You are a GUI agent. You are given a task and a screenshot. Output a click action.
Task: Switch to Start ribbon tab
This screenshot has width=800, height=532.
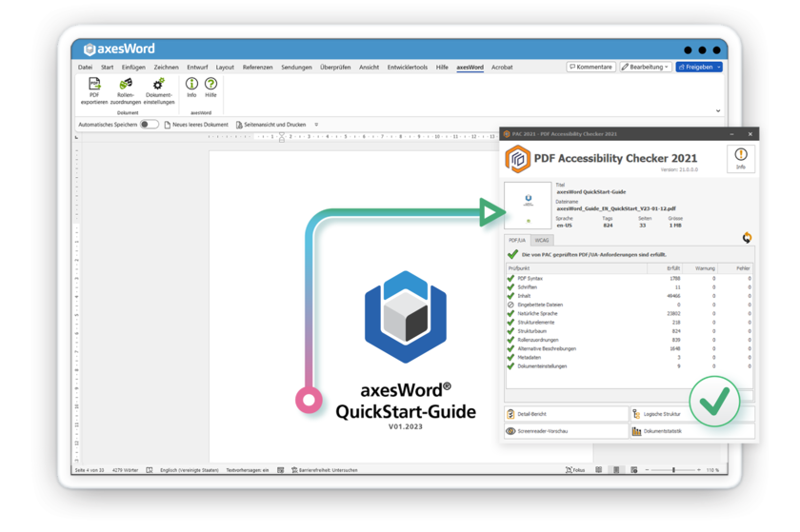pyautogui.click(x=107, y=67)
